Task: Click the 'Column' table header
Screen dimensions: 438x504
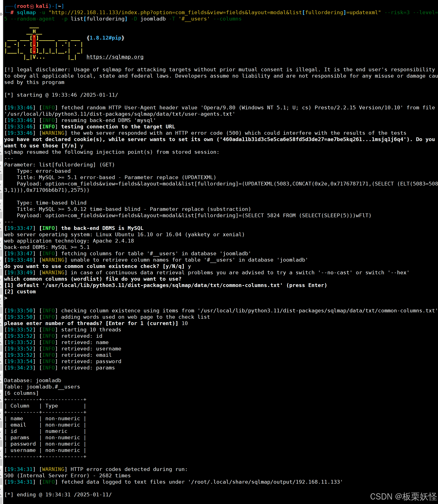Action: (20, 406)
